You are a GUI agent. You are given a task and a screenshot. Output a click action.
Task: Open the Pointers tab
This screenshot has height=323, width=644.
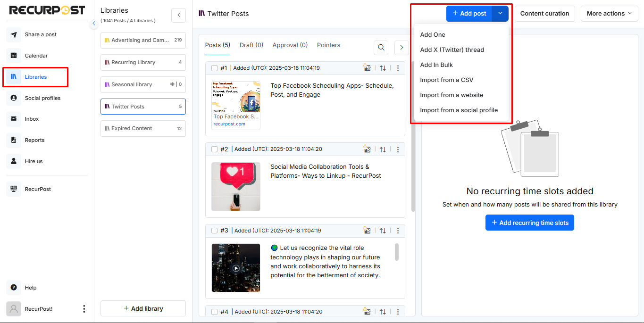coord(329,45)
